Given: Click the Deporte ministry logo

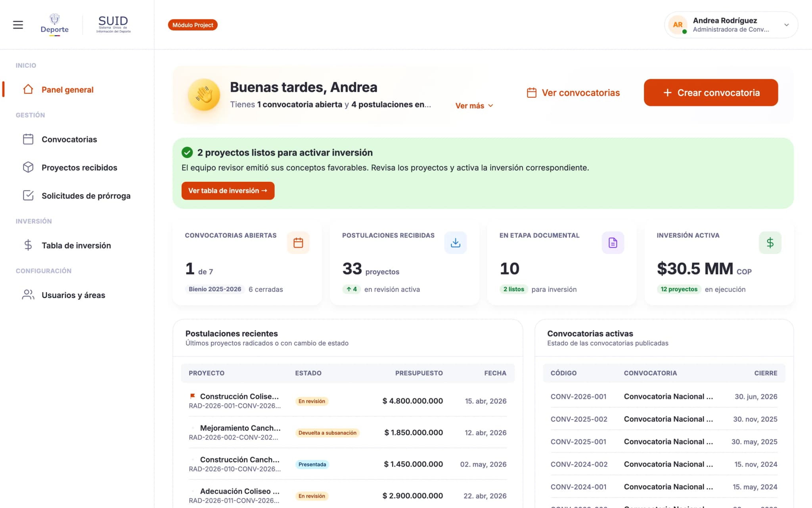Looking at the screenshot, I should click(x=55, y=25).
